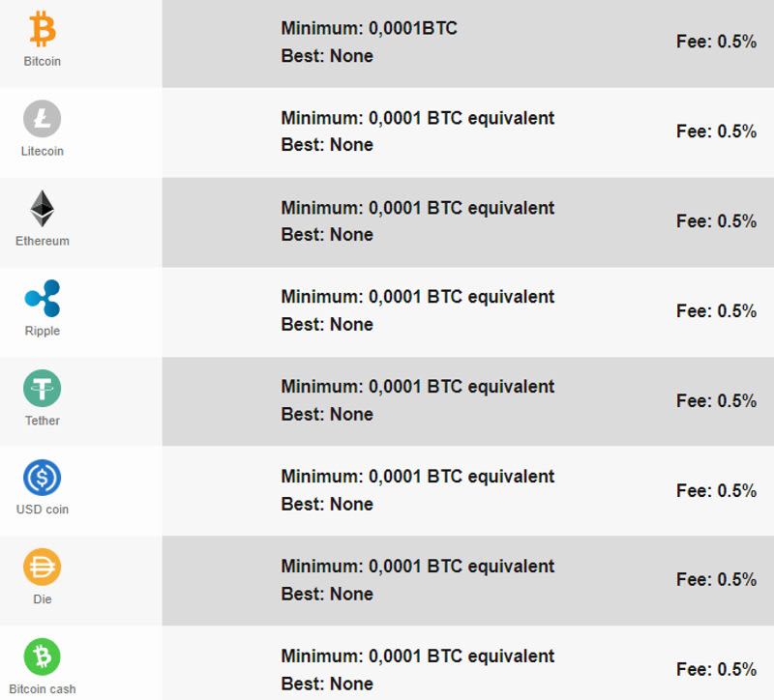Click Fee: 0.5% in the Bitcoin cash row
The height and width of the screenshot is (700, 774).
[x=716, y=669]
